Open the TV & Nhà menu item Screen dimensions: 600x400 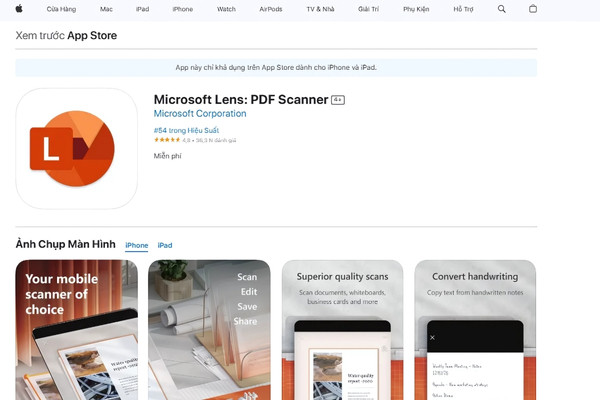click(x=320, y=9)
